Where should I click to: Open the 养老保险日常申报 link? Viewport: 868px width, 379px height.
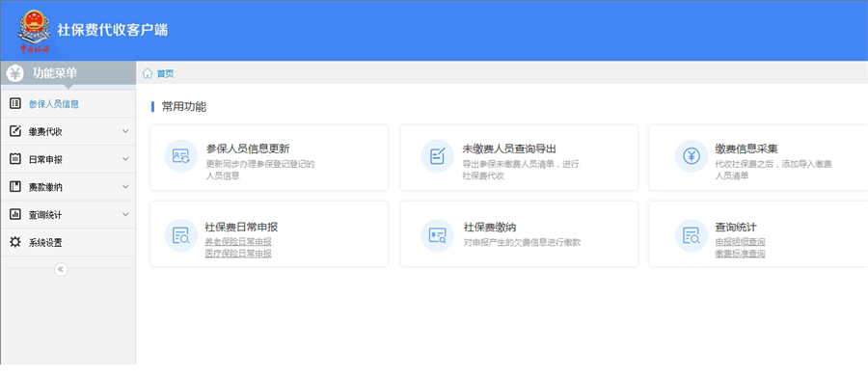(x=238, y=242)
